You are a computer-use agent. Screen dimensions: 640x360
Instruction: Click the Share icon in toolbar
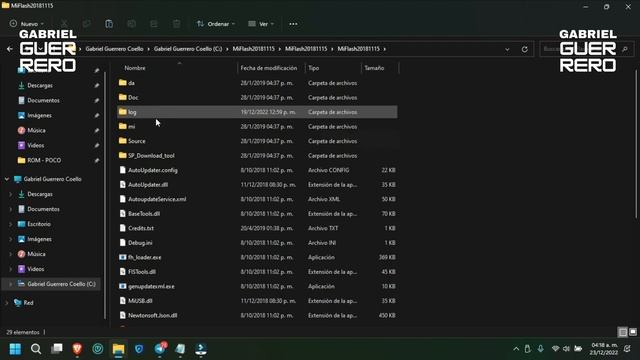(x=154, y=24)
